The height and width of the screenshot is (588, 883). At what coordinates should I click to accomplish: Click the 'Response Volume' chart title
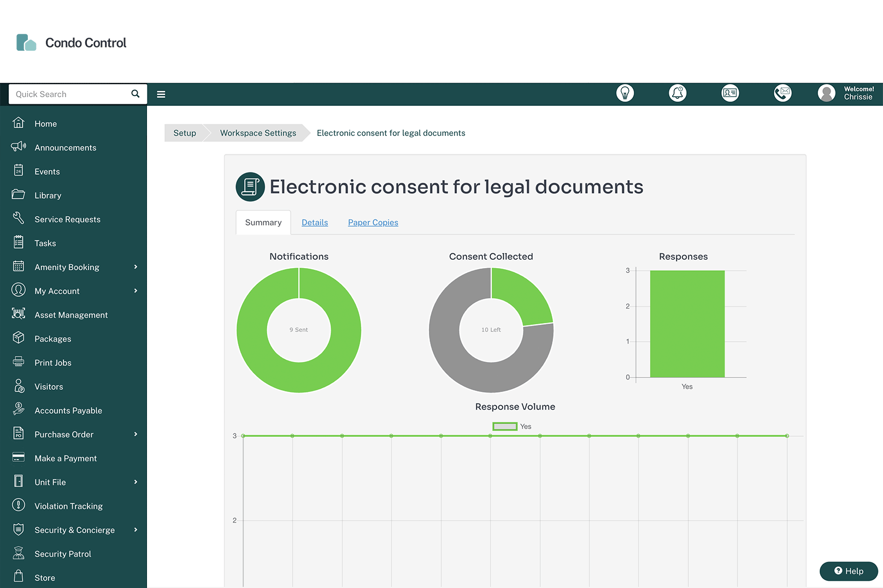click(x=515, y=407)
